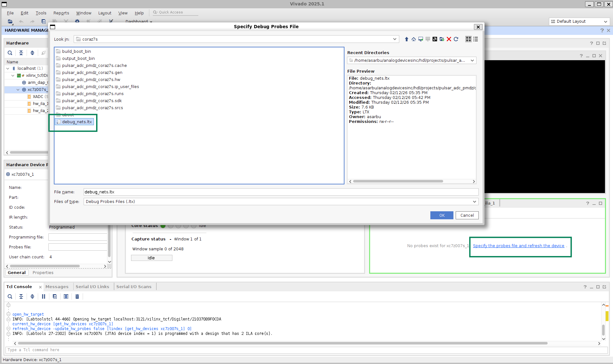Close the Tcl Console tab

pos(40,287)
